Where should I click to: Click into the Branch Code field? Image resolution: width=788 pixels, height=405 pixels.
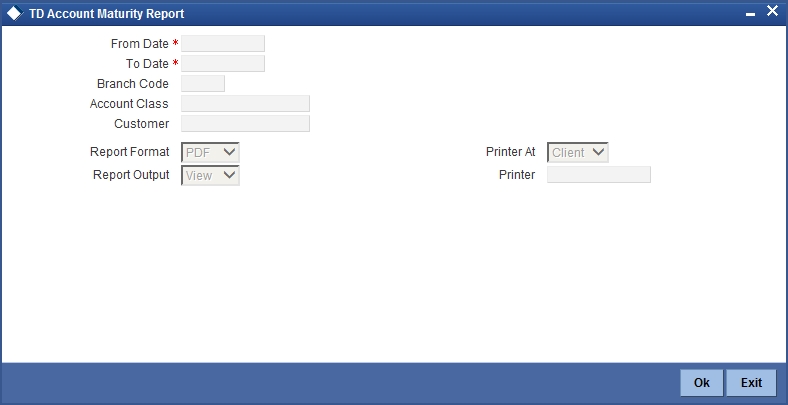point(203,83)
